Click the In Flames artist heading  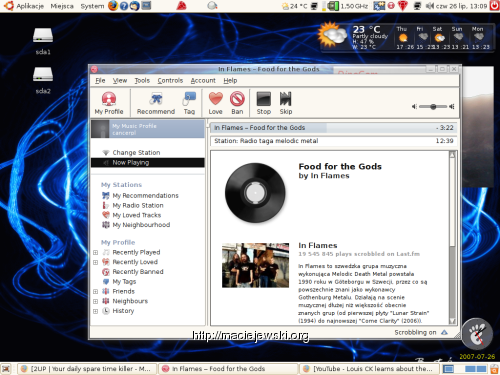[x=318, y=245]
